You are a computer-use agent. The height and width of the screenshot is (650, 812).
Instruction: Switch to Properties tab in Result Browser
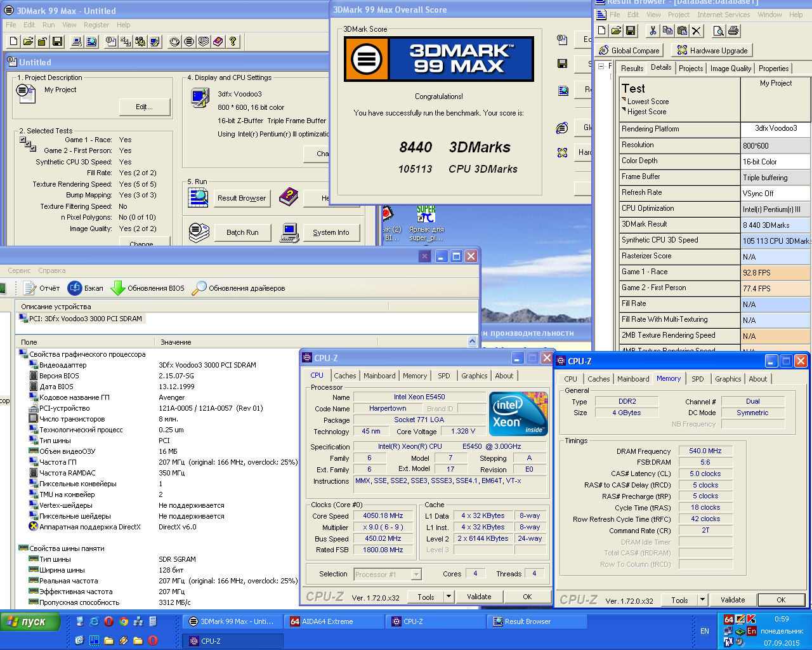coord(774,69)
